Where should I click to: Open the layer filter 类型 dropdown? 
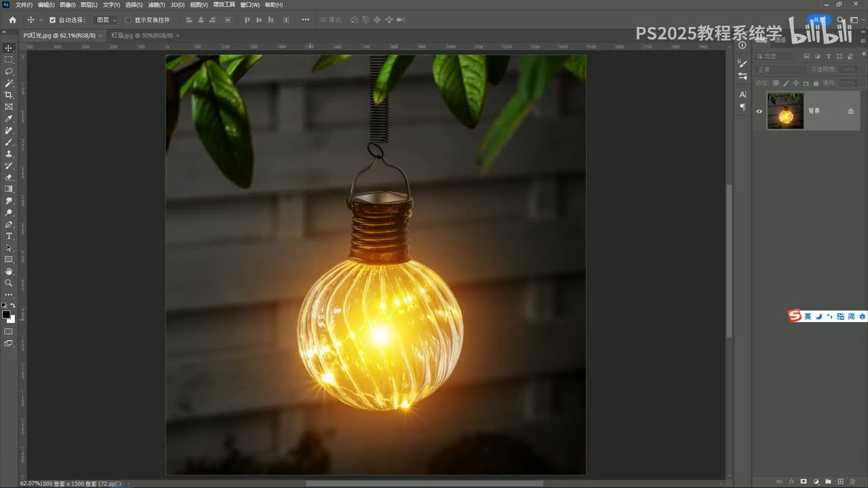[x=774, y=56]
